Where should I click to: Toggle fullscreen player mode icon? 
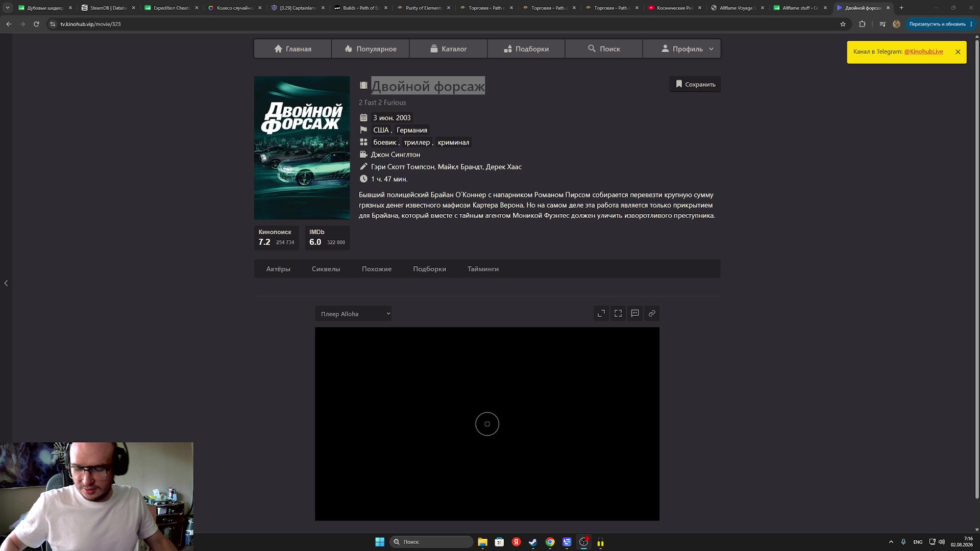[618, 313]
